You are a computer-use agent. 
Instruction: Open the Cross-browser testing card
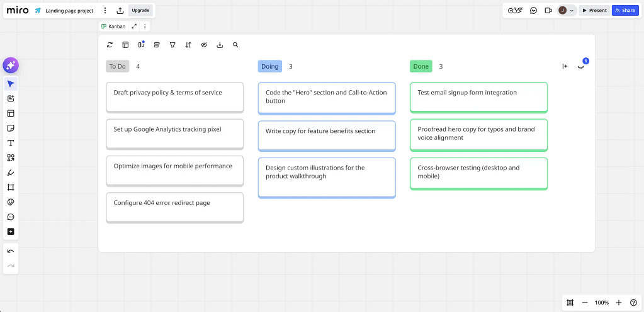click(478, 173)
